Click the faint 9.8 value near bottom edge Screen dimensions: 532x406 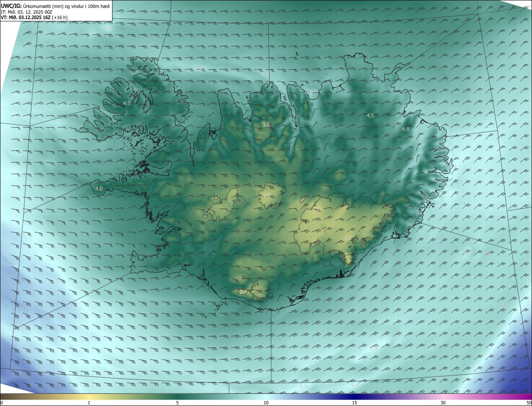point(355,385)
